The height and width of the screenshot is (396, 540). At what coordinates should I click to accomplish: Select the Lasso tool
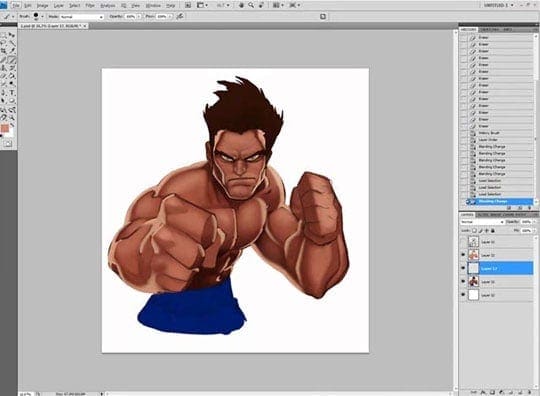click(x=3, y=42)
